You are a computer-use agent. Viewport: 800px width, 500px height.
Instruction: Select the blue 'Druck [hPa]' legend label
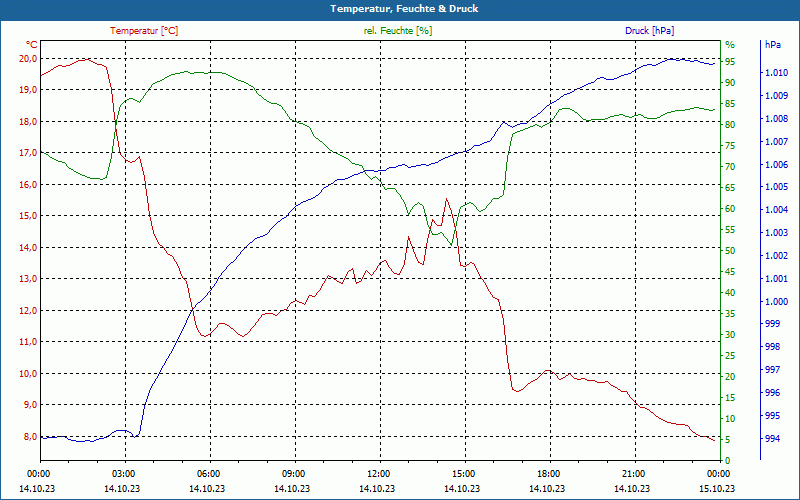pos(649,31)
